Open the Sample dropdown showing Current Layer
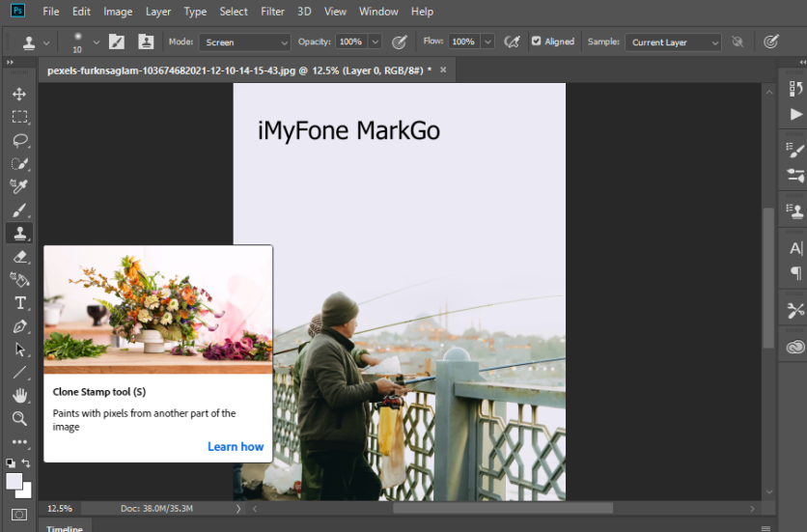The height and width of the screenshot is (532, 807). [673, 42]
